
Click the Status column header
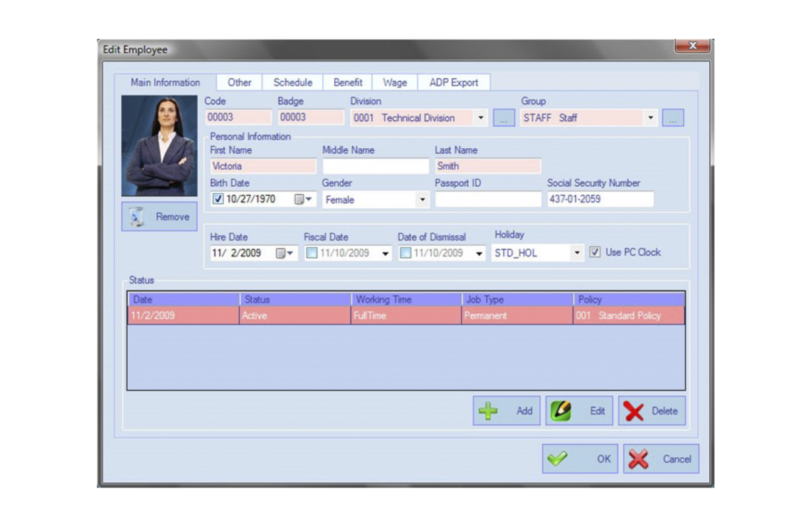(x=295, y=299)
